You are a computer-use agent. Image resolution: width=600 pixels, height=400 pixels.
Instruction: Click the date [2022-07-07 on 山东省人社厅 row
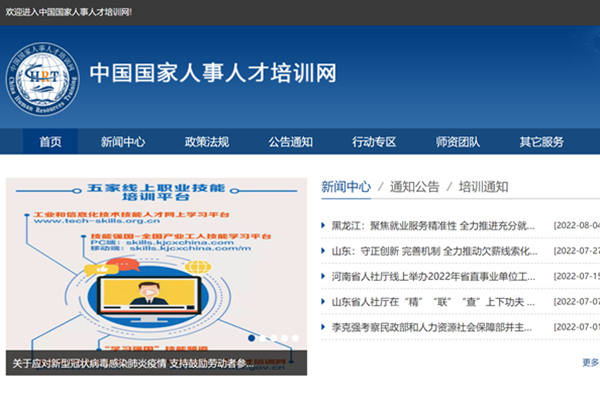[577, 302]
